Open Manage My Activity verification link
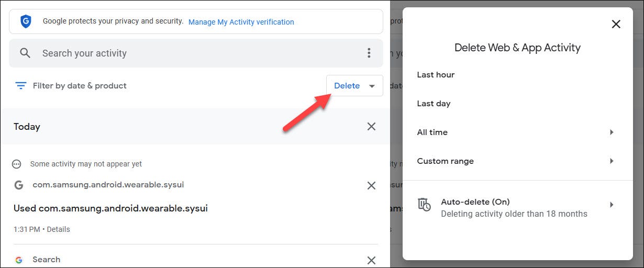Screen dimensions: 644x268 click(241, 22)
